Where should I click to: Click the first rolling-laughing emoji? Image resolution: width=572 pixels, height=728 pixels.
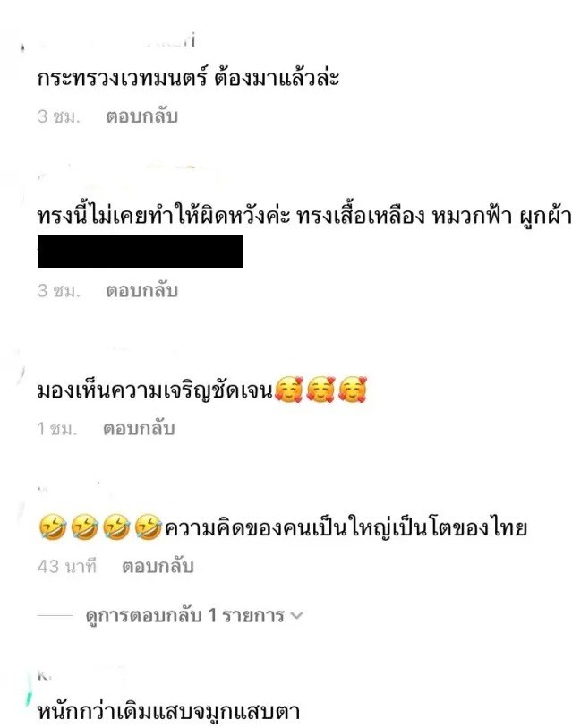(x=53, y=527)
